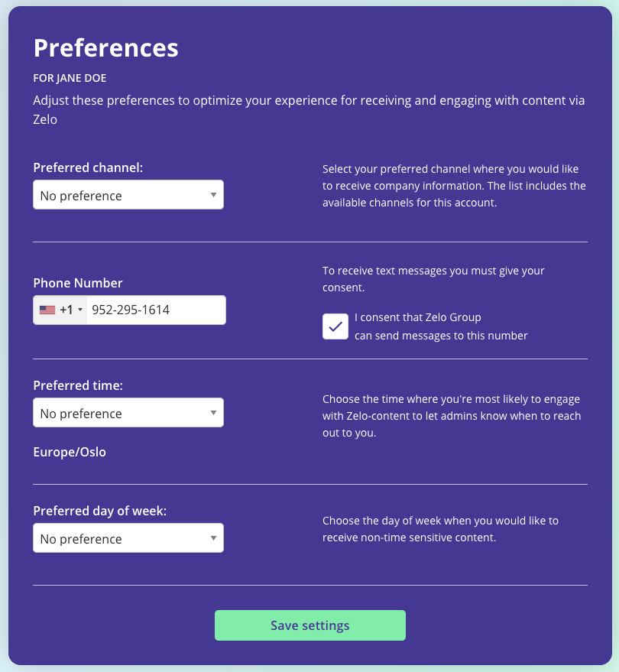Click the FOR JANE DOE subtitle

click(x=70, y=78)
